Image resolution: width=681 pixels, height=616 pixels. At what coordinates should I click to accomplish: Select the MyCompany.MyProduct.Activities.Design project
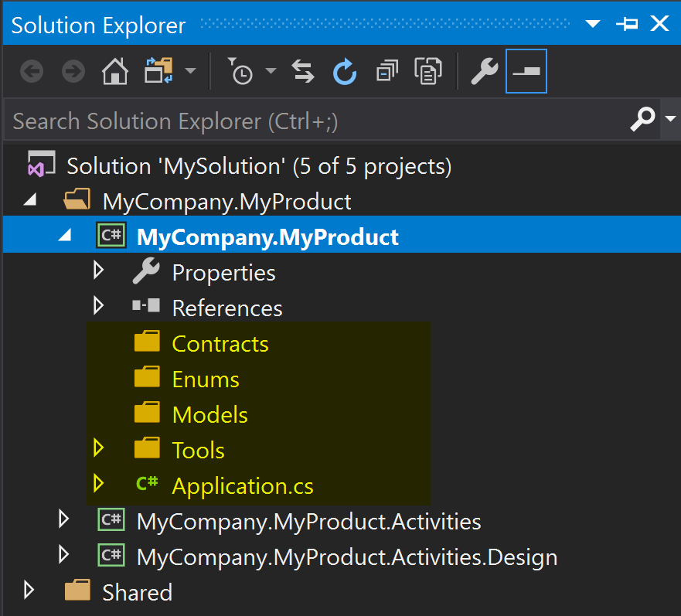[x=346, y=556]
